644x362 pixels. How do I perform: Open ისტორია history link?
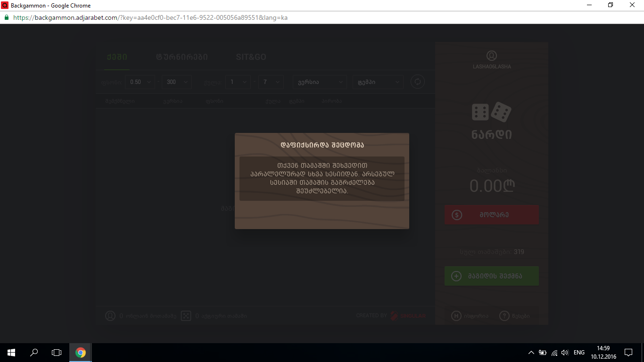[x=470, y=316]
